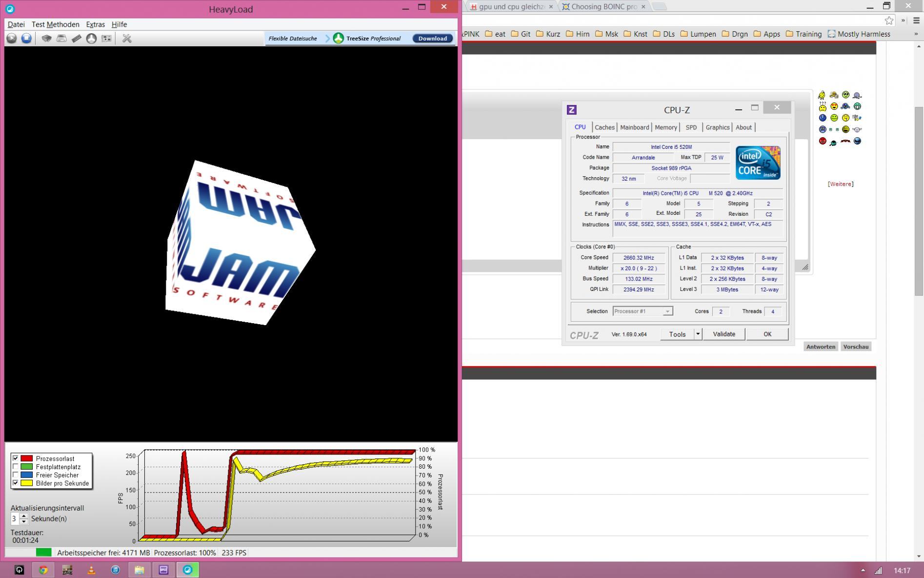
Task: Toggle the GPU fan stress test icon
Action: [x=91, y=38]
